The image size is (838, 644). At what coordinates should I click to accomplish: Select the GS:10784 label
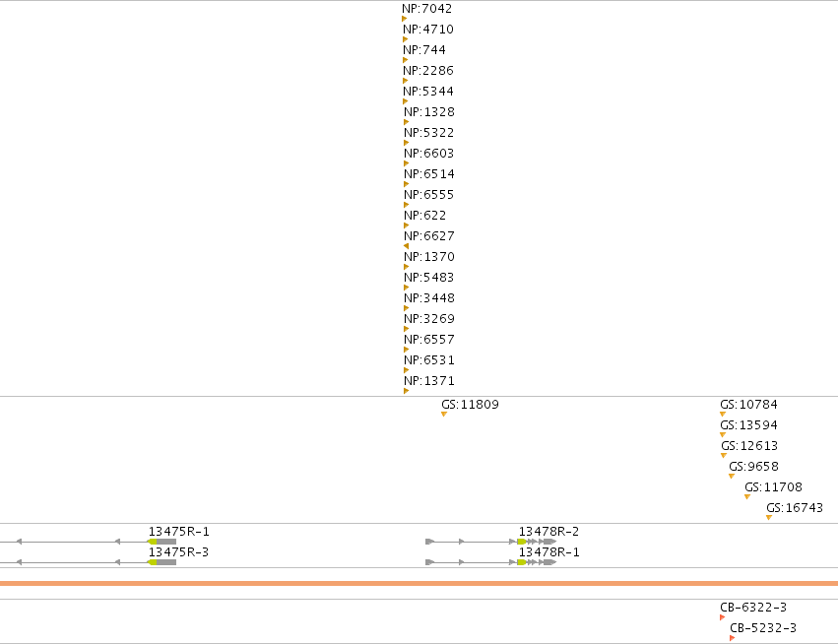point(748,405)
